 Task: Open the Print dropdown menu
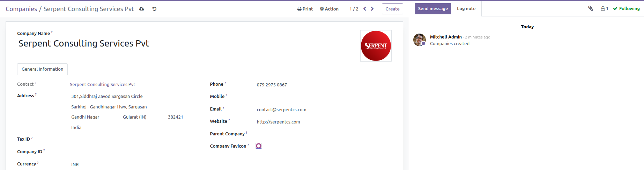coord(305,9)
